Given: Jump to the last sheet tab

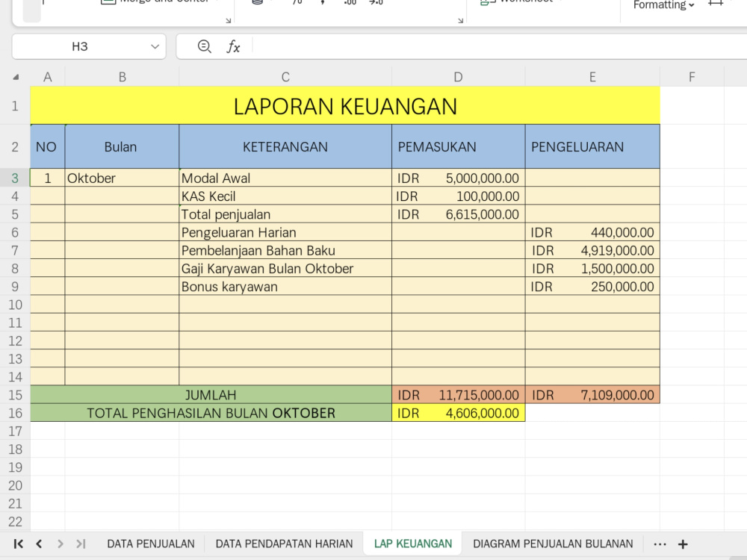Looking at the screenshot, I should [x=81, y=544].
